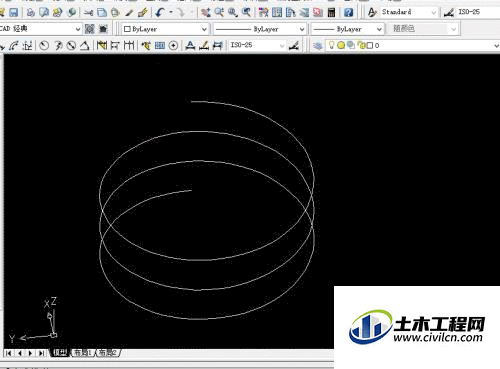Expand the layer list dropdown arrow
The image size is (500, 369).
pos(497,45)
